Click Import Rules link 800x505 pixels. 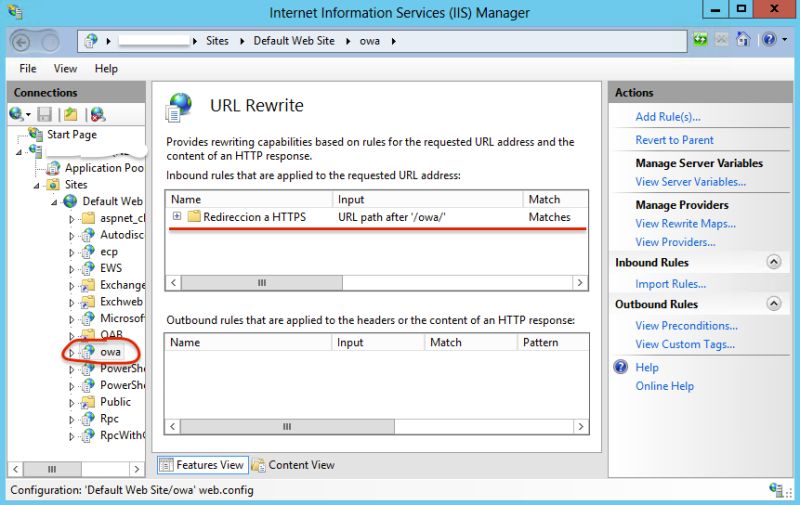pos(670,284)
